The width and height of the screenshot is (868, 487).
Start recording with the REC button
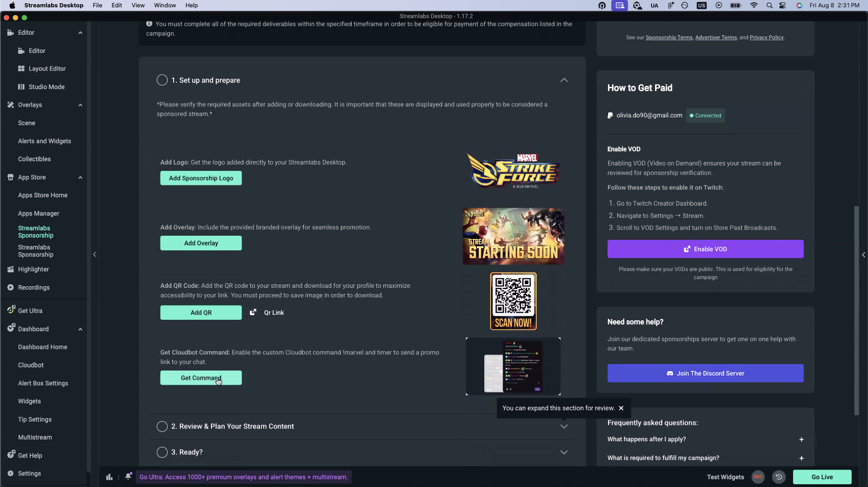click(758, 477)
